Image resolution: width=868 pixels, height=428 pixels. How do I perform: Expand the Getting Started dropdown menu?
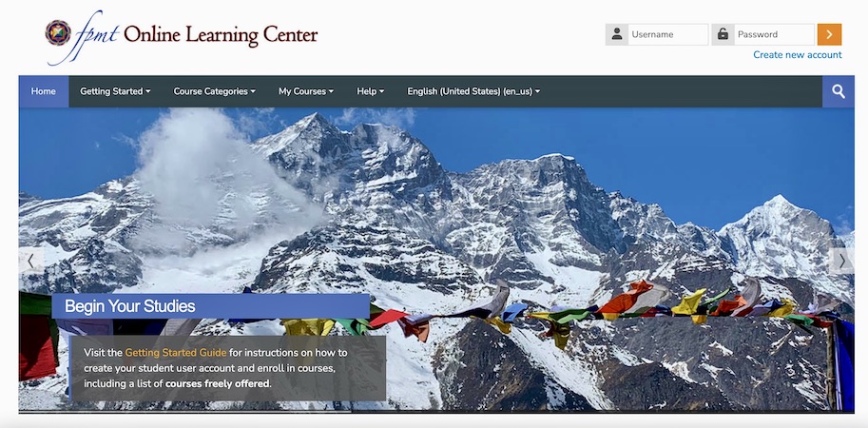click(115, 91)
